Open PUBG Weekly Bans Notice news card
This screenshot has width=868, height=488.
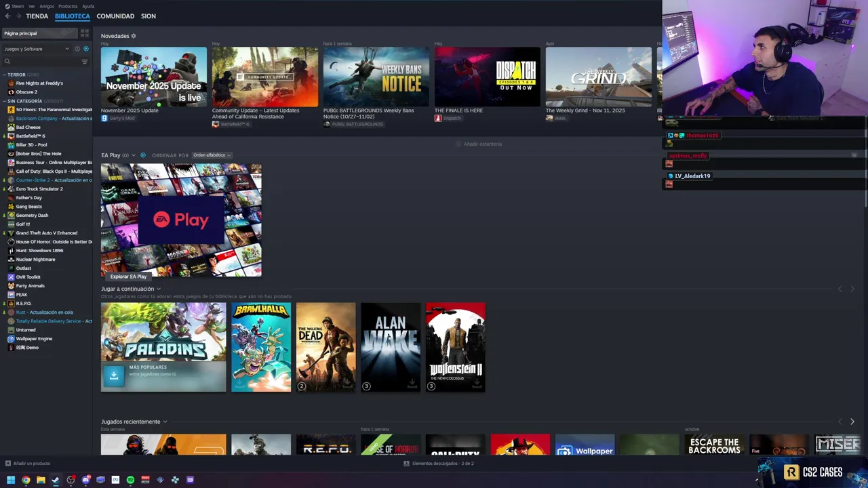coord(376,77)
